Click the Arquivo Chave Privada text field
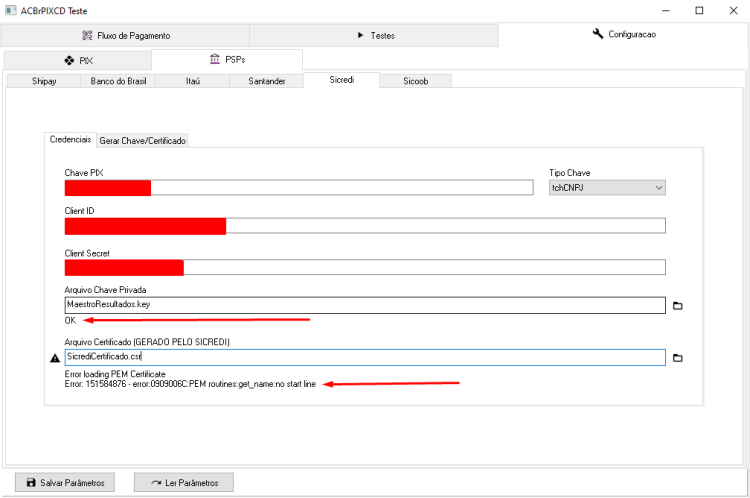The width and height of the screenshot is (750, 498). [x=365, y=305]
